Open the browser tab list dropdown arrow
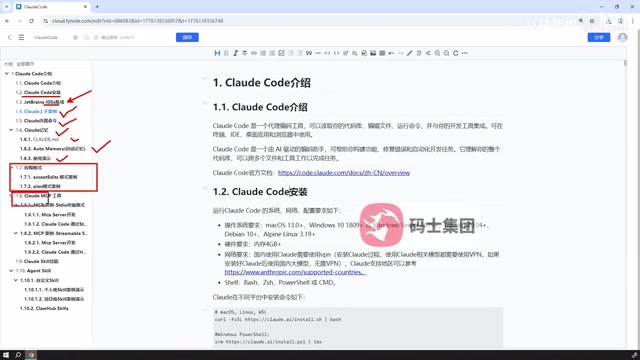 click(6, 7)
